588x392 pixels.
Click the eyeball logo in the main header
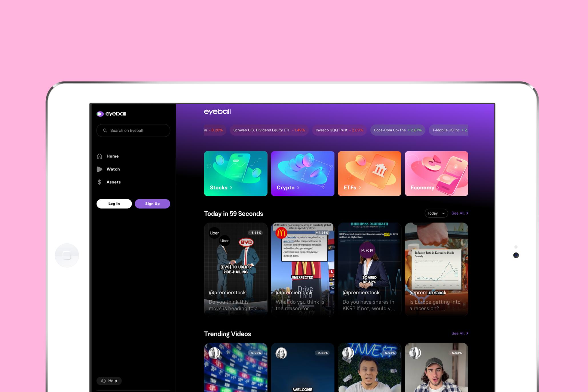(x=217, y=112)
